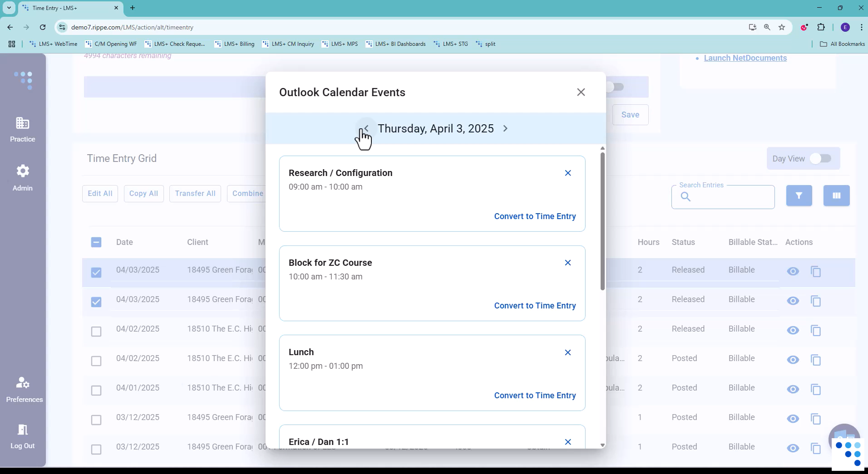
Task: Open the filter button in grid toolbar
Action: [x=799, y=195]
